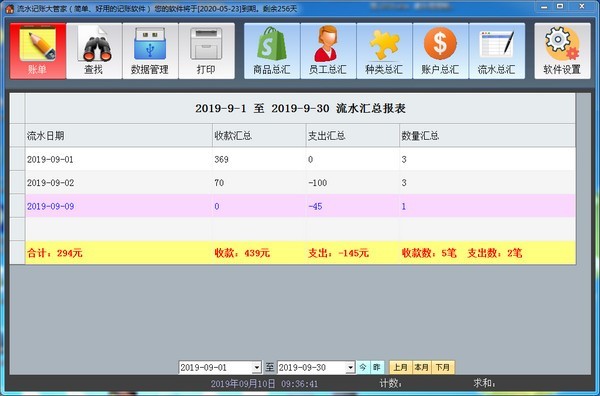Click the app house icon in title bar
600x396 pixels.
10,8
